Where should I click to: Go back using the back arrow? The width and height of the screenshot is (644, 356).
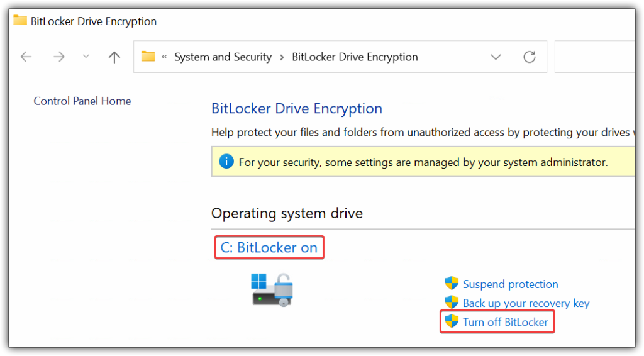[x=26, y=57]
